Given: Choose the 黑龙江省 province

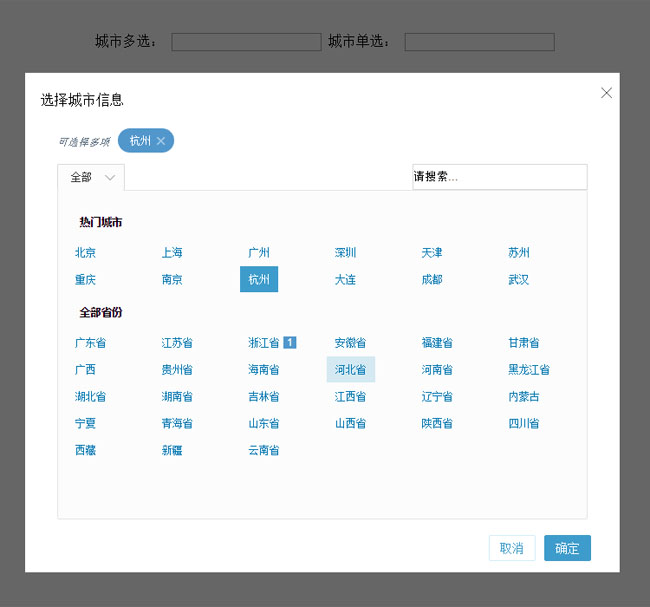Looking at the screenshot, I should coord(529,370).
